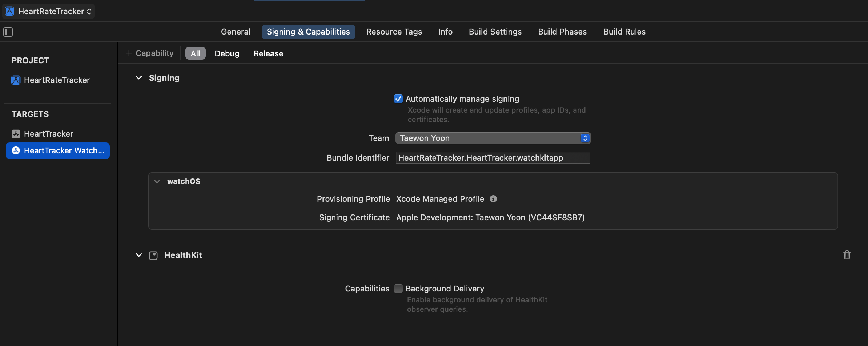
Task: Show Debug configuration capabilities
Action: point(227,53)
